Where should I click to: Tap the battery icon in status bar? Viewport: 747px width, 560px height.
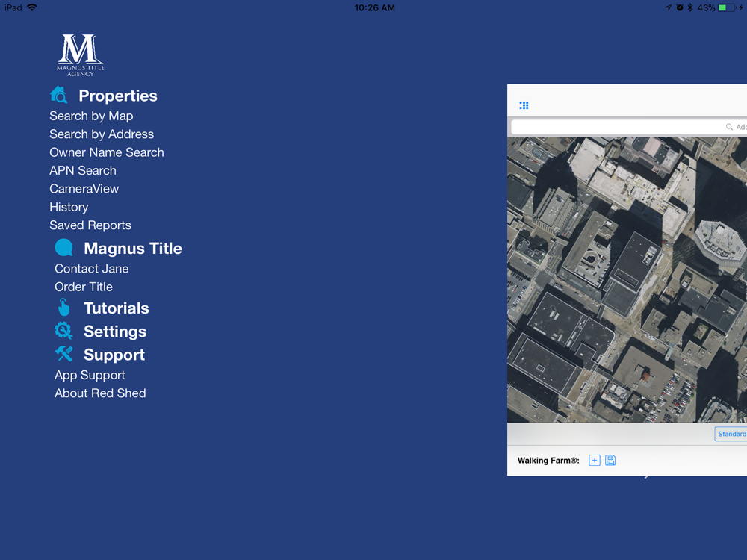(x=727, y=7)
